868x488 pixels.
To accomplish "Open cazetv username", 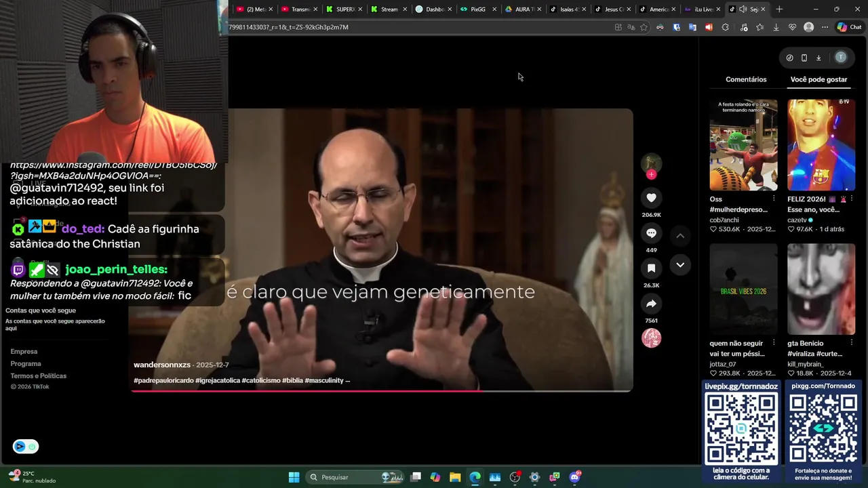I will [x=797, y=220].
